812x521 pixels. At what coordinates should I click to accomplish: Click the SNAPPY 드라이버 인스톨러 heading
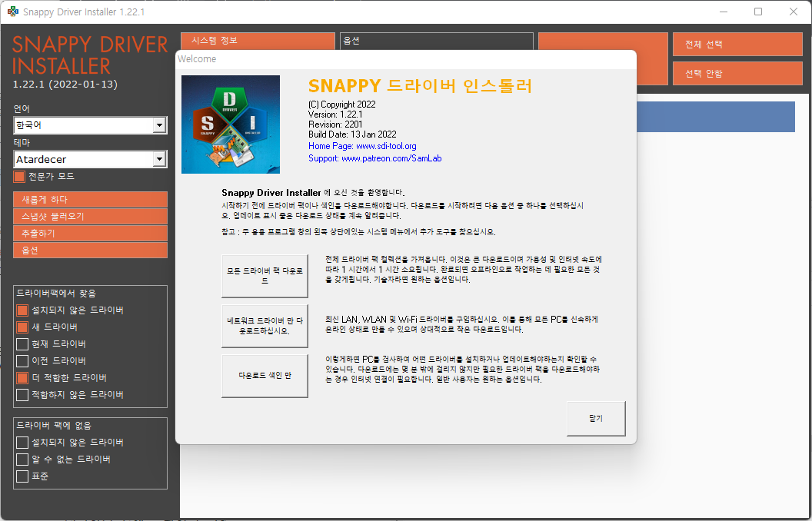(420, 85)
